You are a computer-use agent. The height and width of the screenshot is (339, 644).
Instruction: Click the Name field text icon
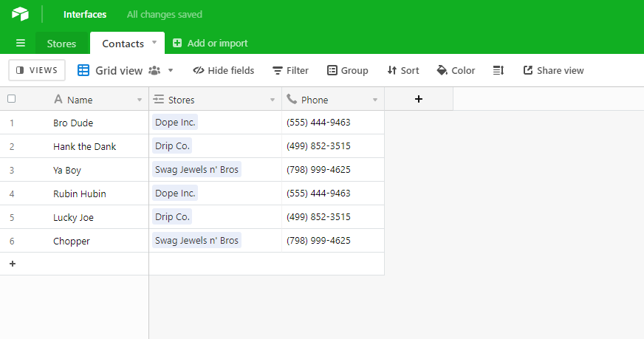58,99
